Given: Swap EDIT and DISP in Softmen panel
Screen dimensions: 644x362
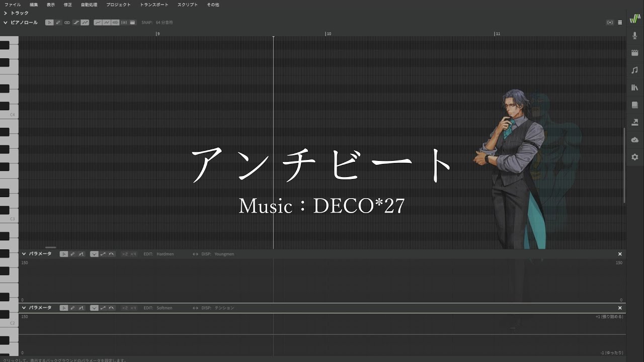Looking at the screenshot, I should coord(196,308).
